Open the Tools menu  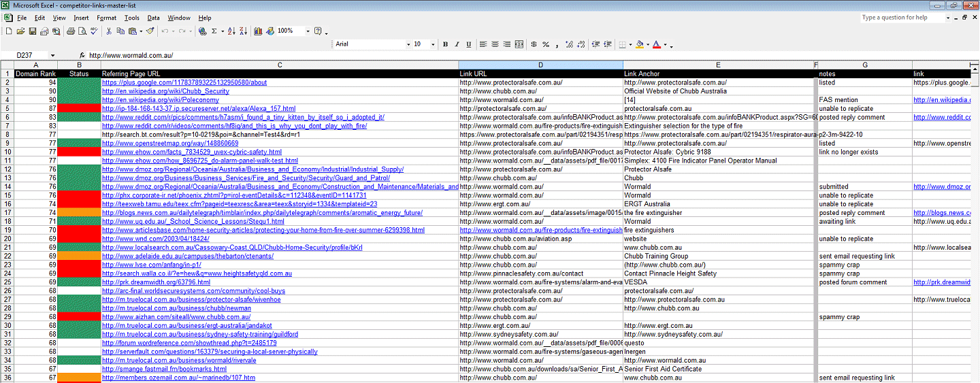(x=132, y=18)
